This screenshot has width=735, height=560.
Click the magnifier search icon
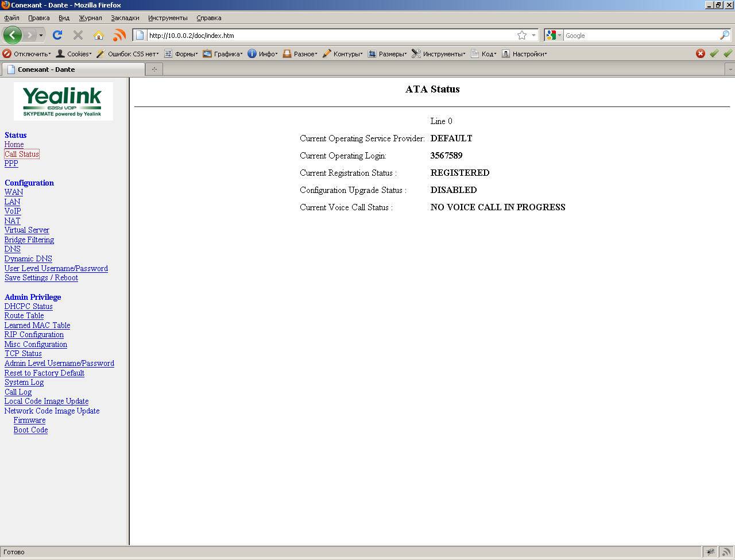point(725,35)
